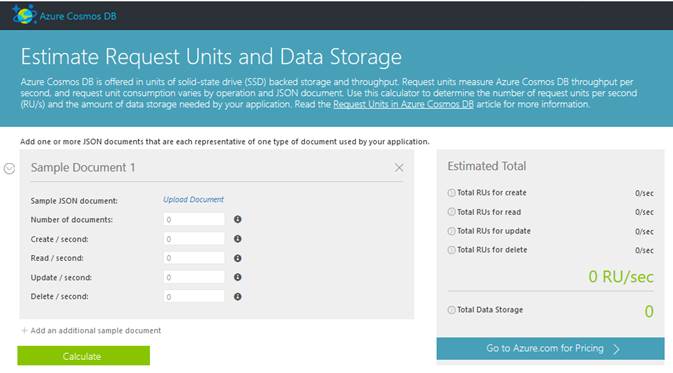Image resolution: width=673 pixels, height=373 pixels.
Task: Click the Go to Azure.com for Pricing button
Action: tap(550, 349)
